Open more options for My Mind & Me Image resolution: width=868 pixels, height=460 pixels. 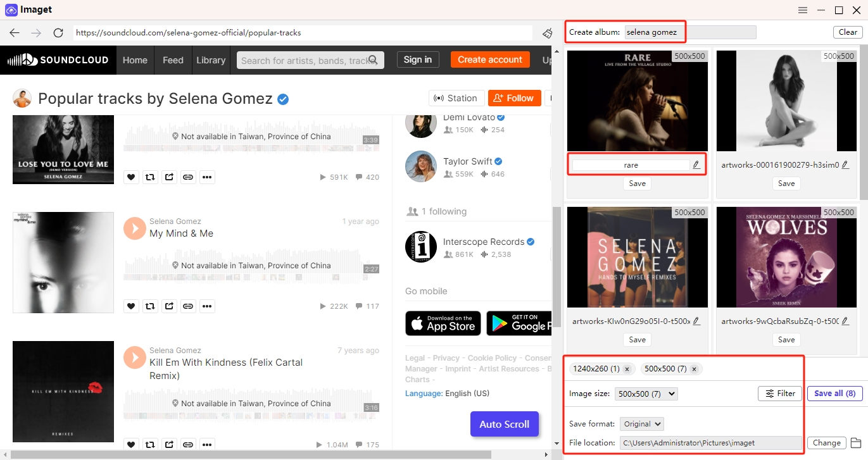click(207, 306)
